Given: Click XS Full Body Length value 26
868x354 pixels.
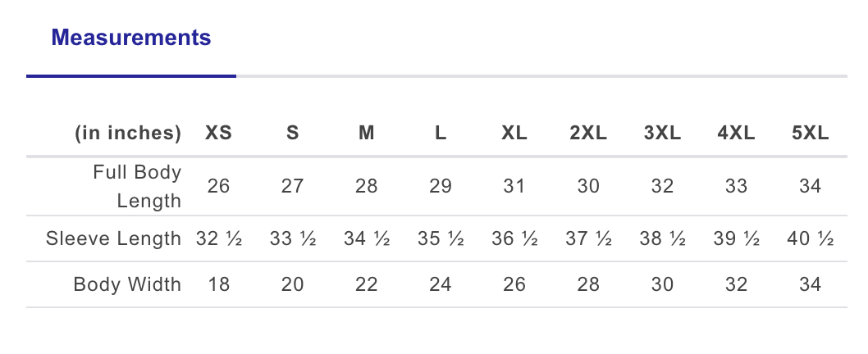Looking at the screenshot, I should click(x=218, y=186).
